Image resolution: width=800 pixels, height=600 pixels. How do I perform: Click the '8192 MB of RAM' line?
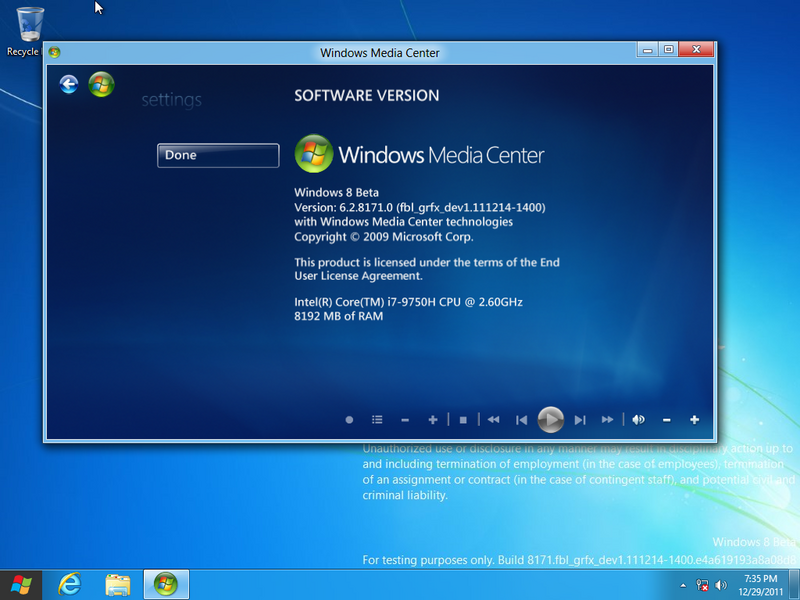[x=338, y=316]
